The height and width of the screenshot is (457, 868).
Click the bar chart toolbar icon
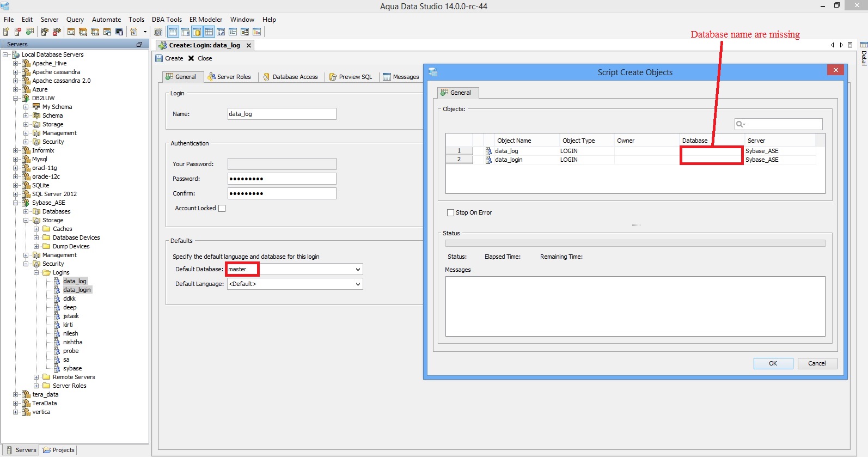pos(256,32)
